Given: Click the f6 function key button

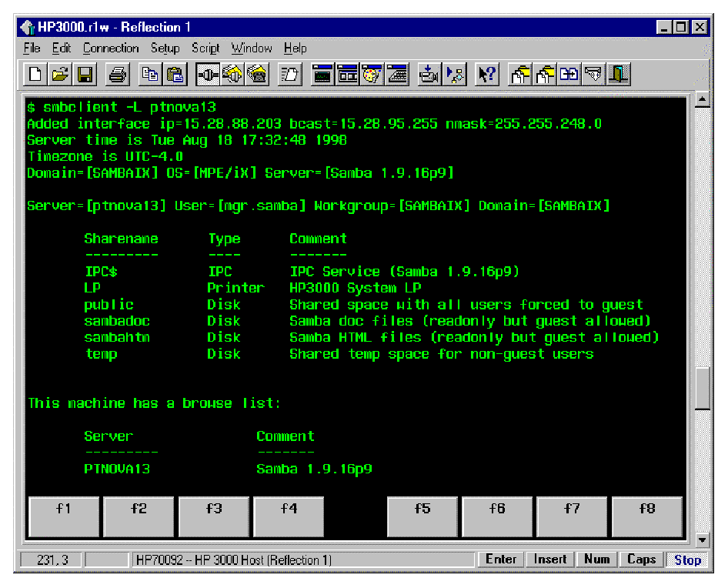Looking at the screenshot, I should pos(497,516).
